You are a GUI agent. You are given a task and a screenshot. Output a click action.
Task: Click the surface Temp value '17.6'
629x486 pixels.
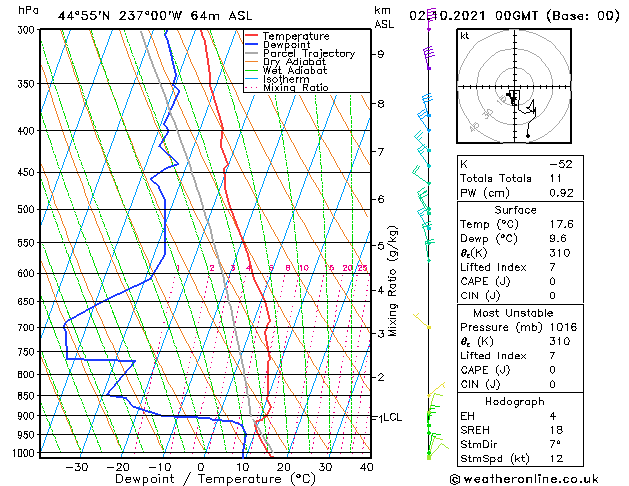click(x=561, y=224)
